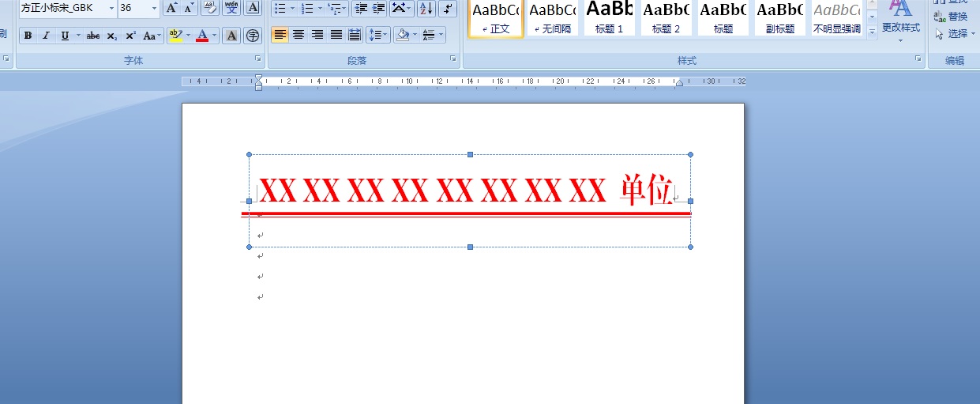Click the Sort (A-Z) icon

pyautogui.click(x=426, y=8)
